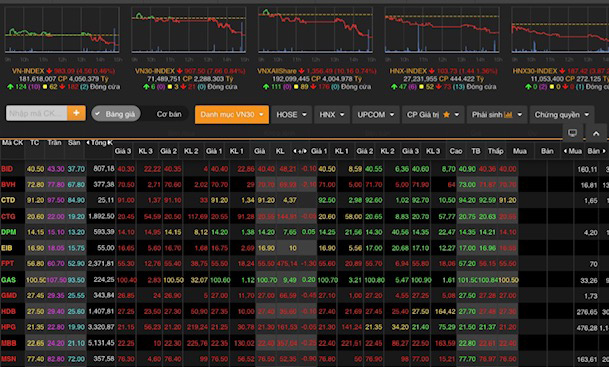The height and width of the screenshot is (367, 609).
Task: Open the HNX exchange menu
Action: pos(332,115)
